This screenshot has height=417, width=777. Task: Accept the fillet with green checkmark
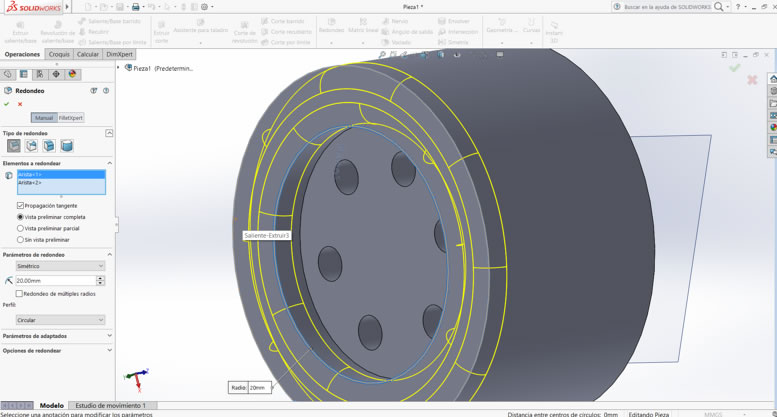click(6, 104)
